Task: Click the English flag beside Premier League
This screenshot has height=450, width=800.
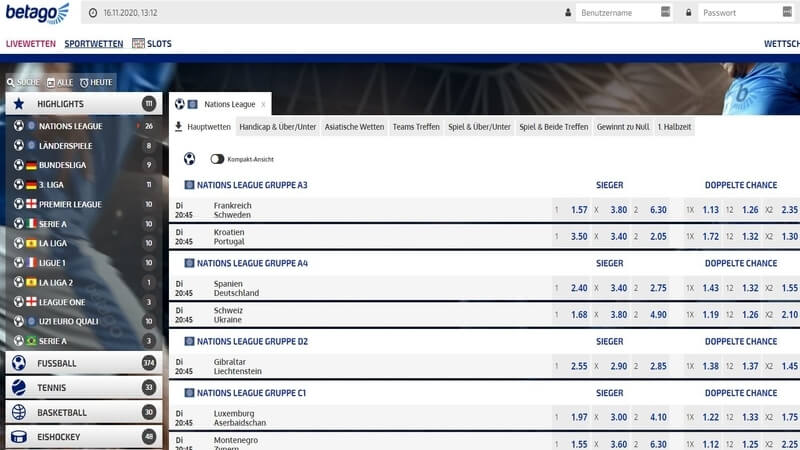Action: (x=32, y=204)
